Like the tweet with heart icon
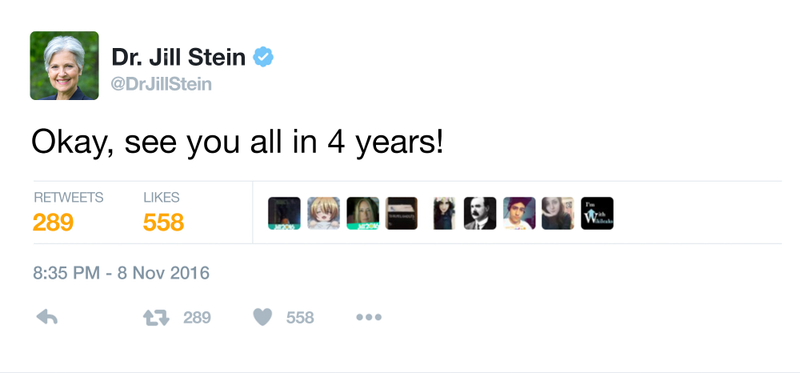Image resolution: width=800 pixels, height=373 pixels. pos(263,317)
